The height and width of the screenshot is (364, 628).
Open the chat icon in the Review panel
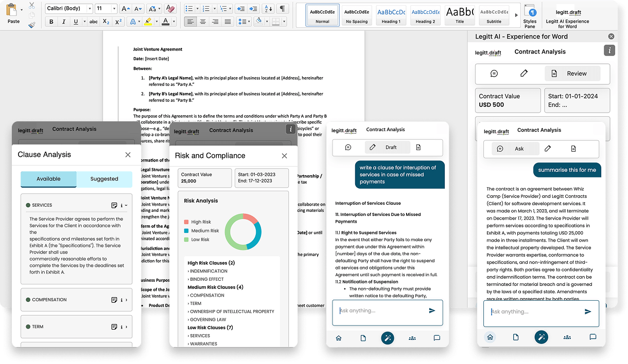click(494, 74)
